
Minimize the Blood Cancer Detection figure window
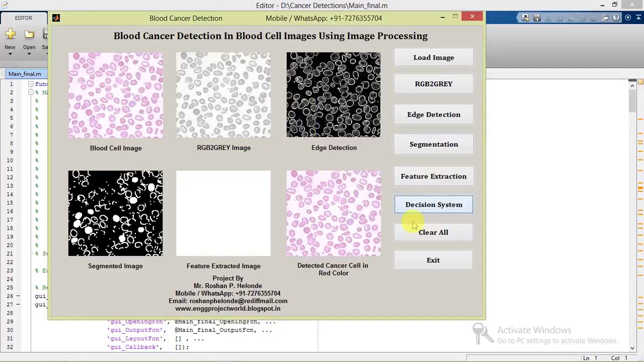[x=443, y=18]
